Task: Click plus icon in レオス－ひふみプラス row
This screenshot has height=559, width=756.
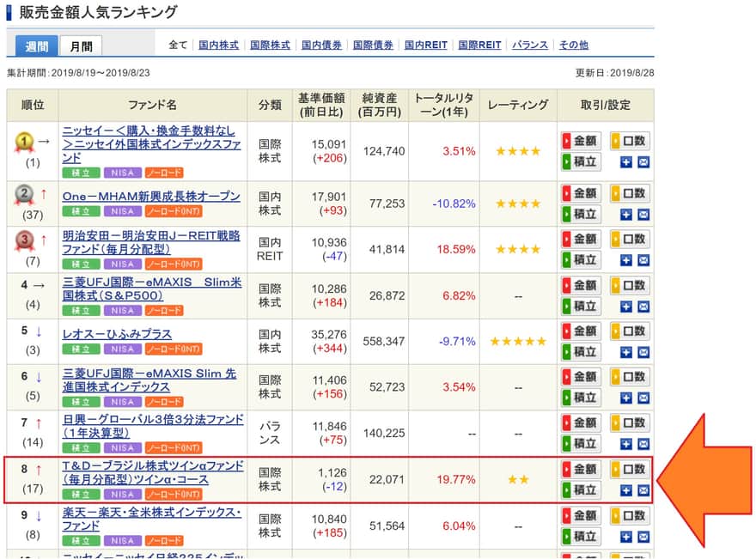Action: [625, 352]
